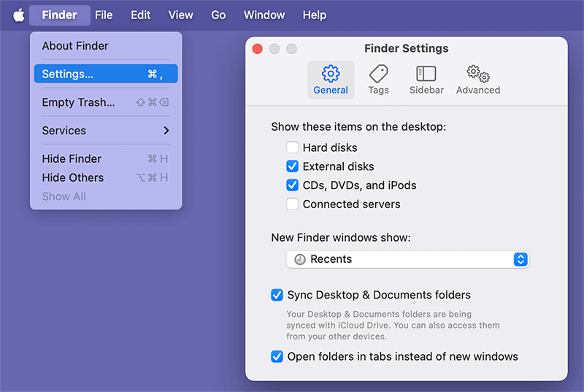Image resolution: width=584 pixels, height=392 pixels.
Task: Open the View menu
Action: coord(180,15)
